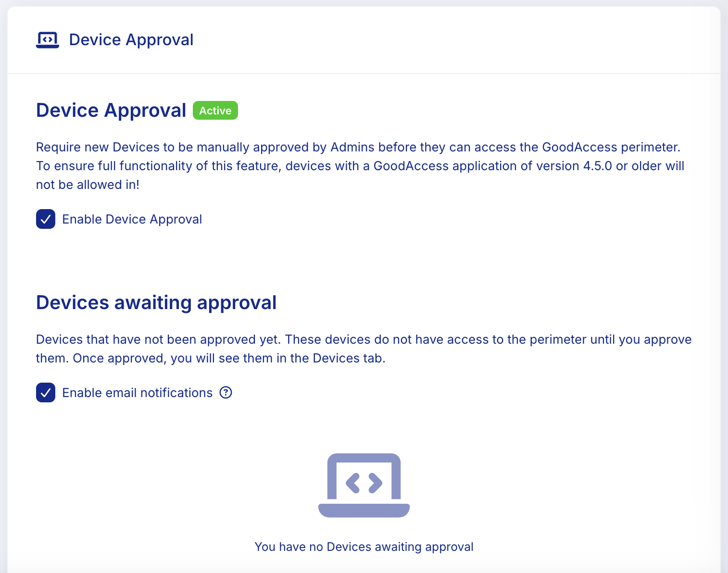The image size is (728, 573).
Task: Click the 'Devices awaiting approval' heading
Action: click(156, 303)
